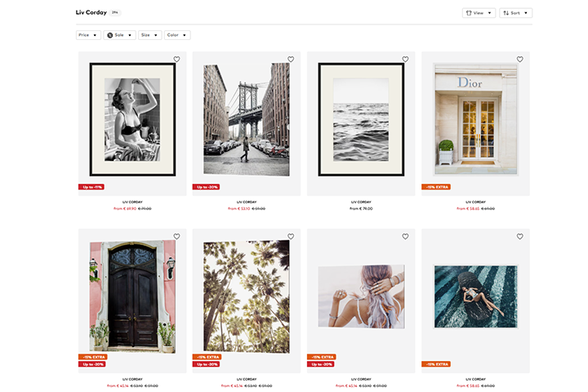The height and width of the screenshot is (392, 588).
Task: Open the Color filter dropdown
Action: point(176,35)
